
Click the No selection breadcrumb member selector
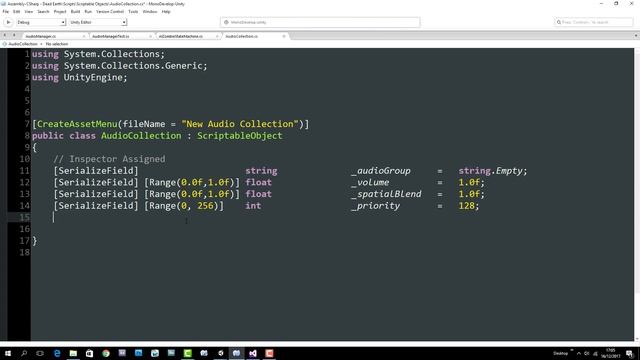(57, 44)
